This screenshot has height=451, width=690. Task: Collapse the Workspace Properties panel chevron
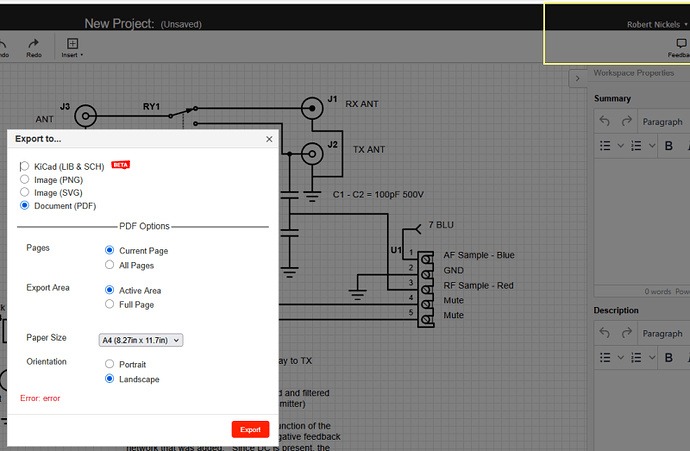pos(578,78)
